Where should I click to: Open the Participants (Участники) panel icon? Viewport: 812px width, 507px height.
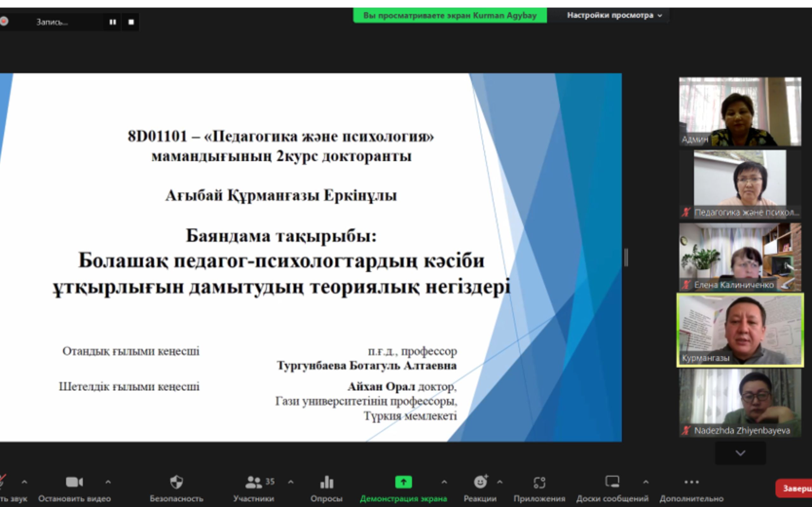[254, 482]
